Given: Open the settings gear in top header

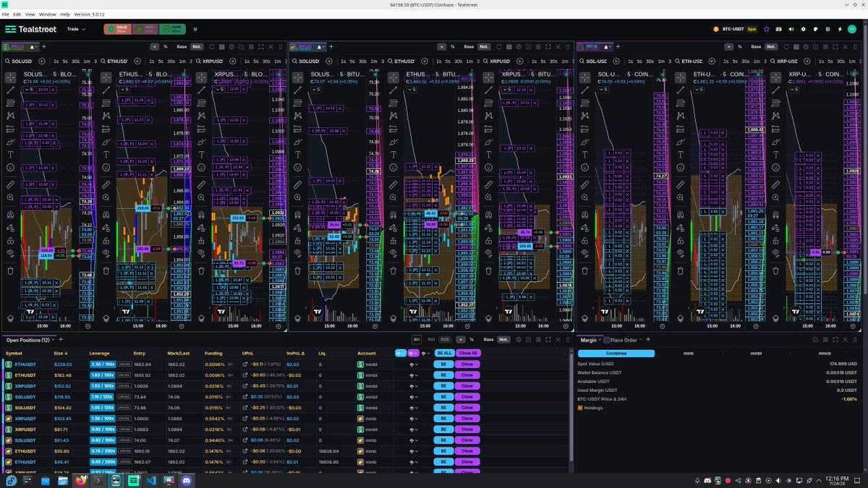Looking at the screenshot, I should click(x=804, y=29).
